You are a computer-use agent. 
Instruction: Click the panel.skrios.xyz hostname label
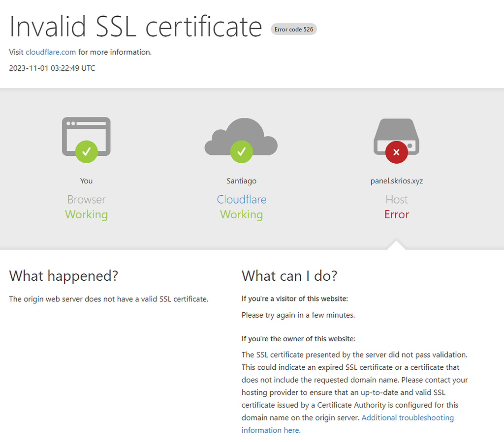click(397, 181)
